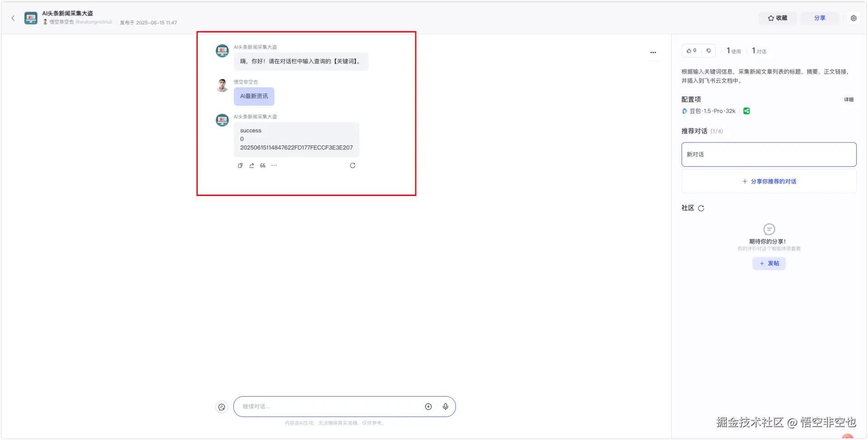This screenshot has height=440, width=868.
Task: Click the author name 悟空非空也 in the header
Action: (61, 22)
